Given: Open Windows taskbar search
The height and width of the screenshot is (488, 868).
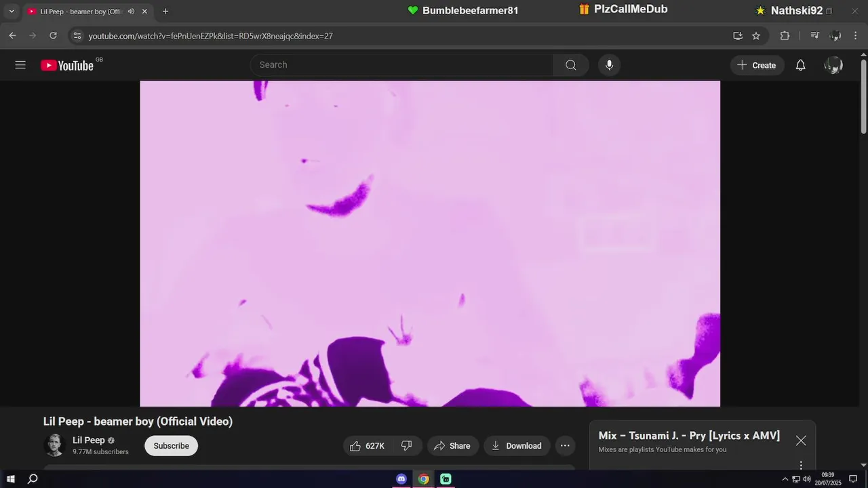Looking at the screenshot, I should click(x=33, y=479).
